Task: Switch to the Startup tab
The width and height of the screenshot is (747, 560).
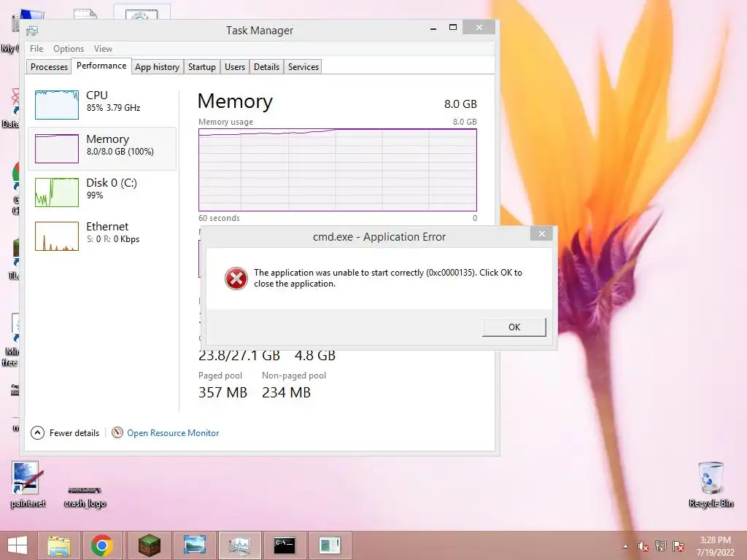Action: (x=202, y=66)
